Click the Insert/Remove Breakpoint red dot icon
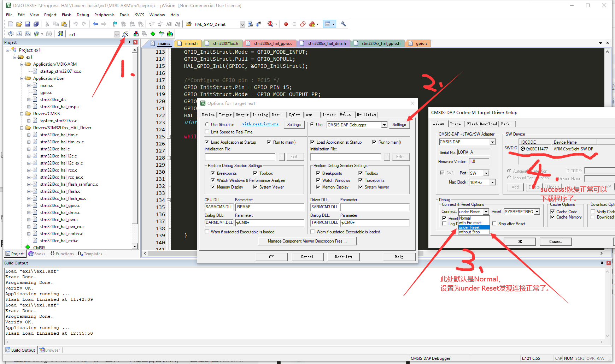Image resolution: width=615 pixels, height=364 pixels. click(x=286, y=24)
